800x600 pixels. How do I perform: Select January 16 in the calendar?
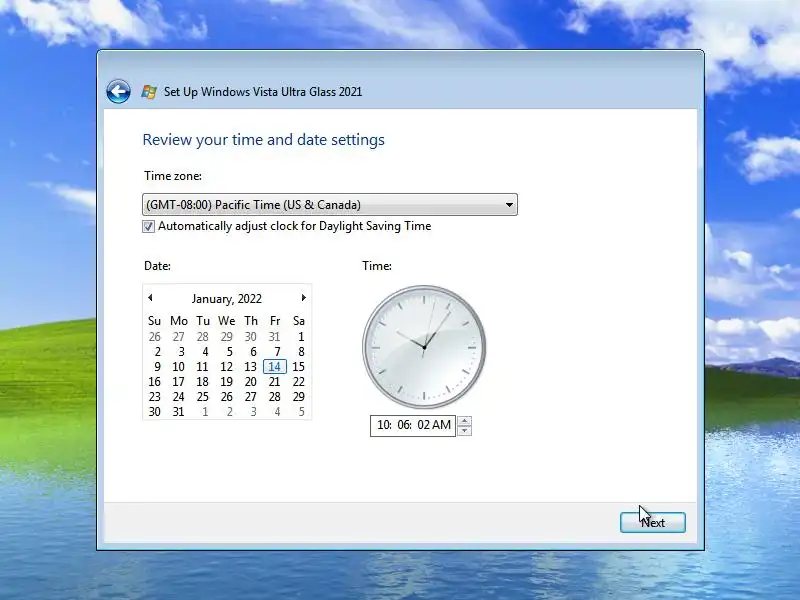coord(155,382)
